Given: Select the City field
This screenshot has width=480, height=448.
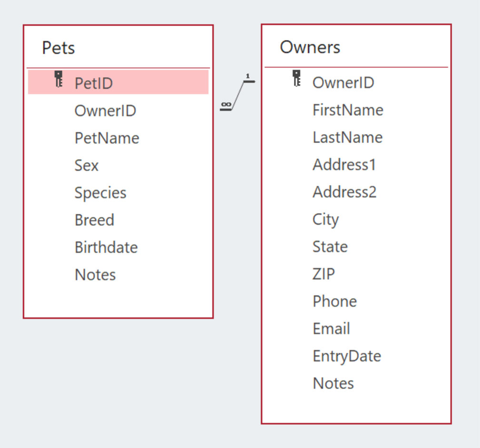Looking at the screenshot, I should [356, 219].
